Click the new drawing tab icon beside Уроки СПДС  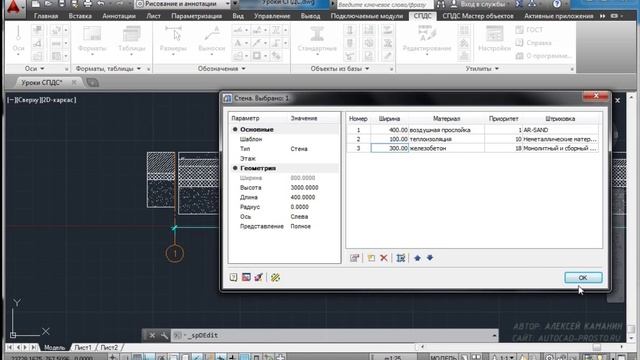pyautogui.click(x=93, y=83)
